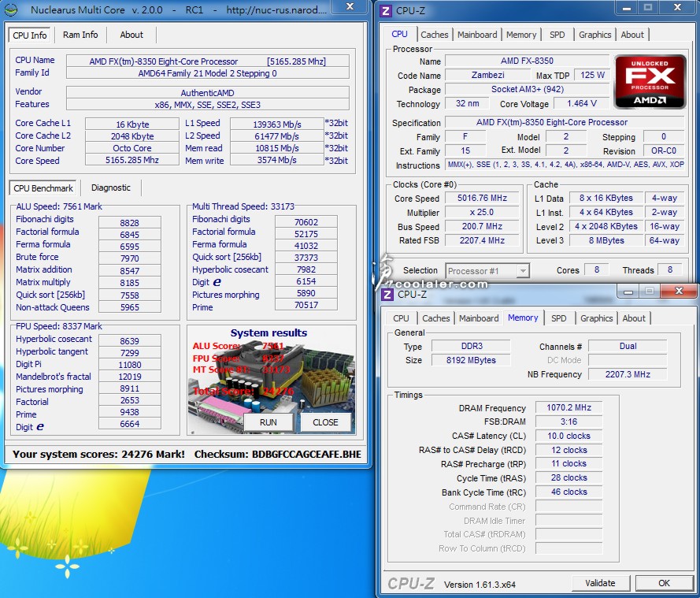700x598 pixels.
Task: Click the Vendor field reading AuthenticAMD
Action: click(x=208, y=93)
